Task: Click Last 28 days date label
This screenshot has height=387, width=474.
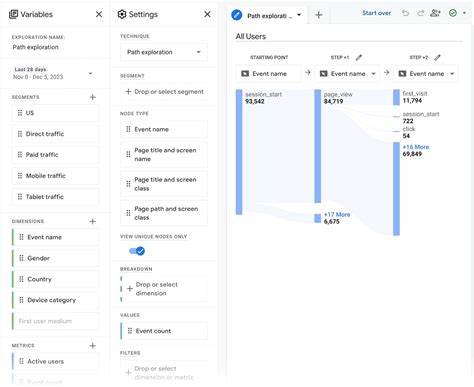Action: [x=30, y=69]
